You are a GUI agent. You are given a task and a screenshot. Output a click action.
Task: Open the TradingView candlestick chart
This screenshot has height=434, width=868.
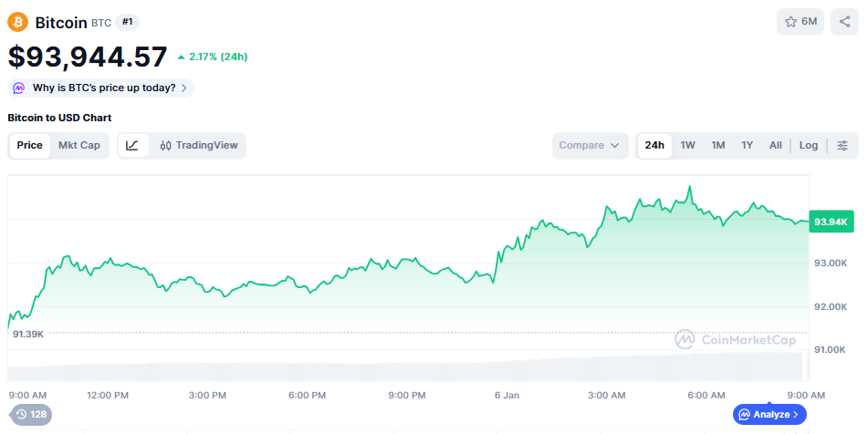pyautogui.click(x=198, y=146)
